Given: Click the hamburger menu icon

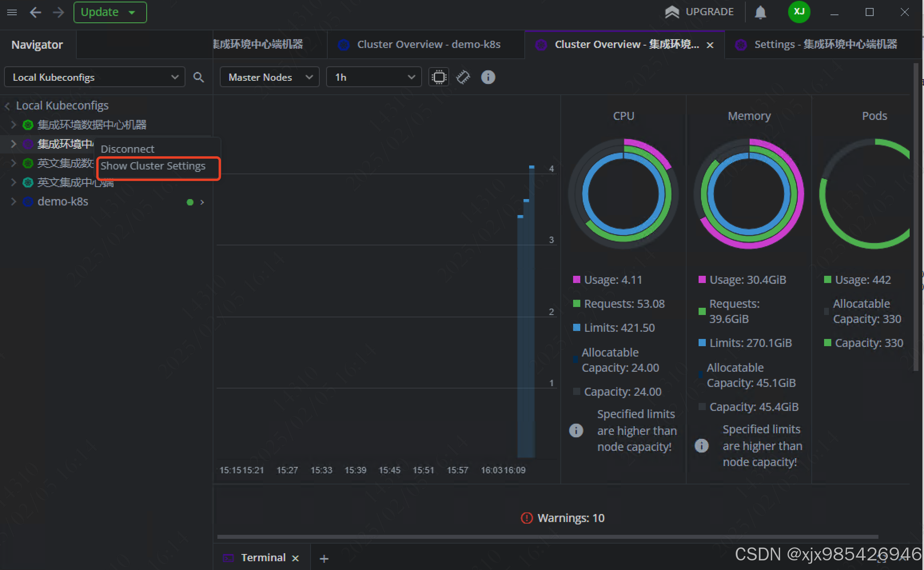Looking at the screenshot, I should coord(12,12).
